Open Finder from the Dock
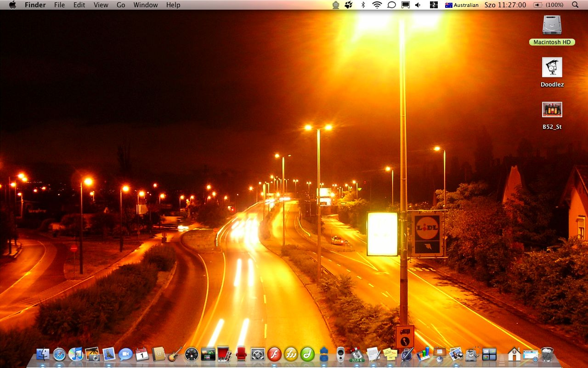This screenshot has width=588, height=368. coord(43,354)
